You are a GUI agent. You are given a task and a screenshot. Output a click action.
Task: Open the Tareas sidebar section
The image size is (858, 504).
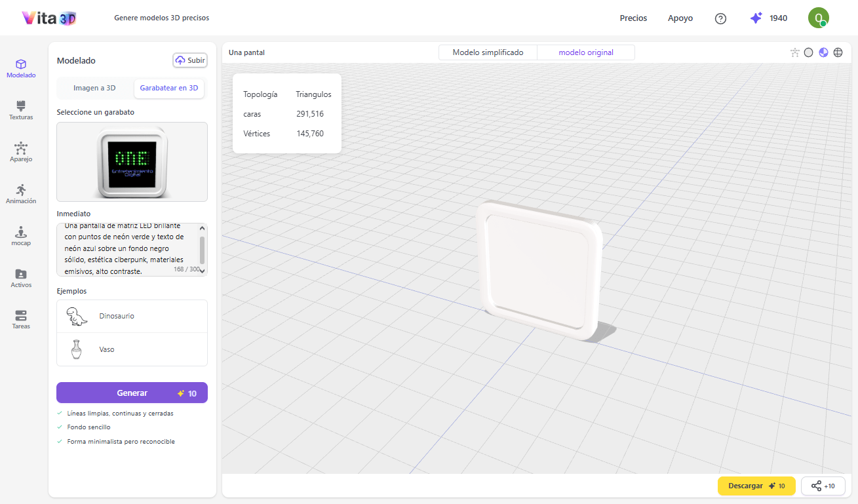(x=21, y=319)
